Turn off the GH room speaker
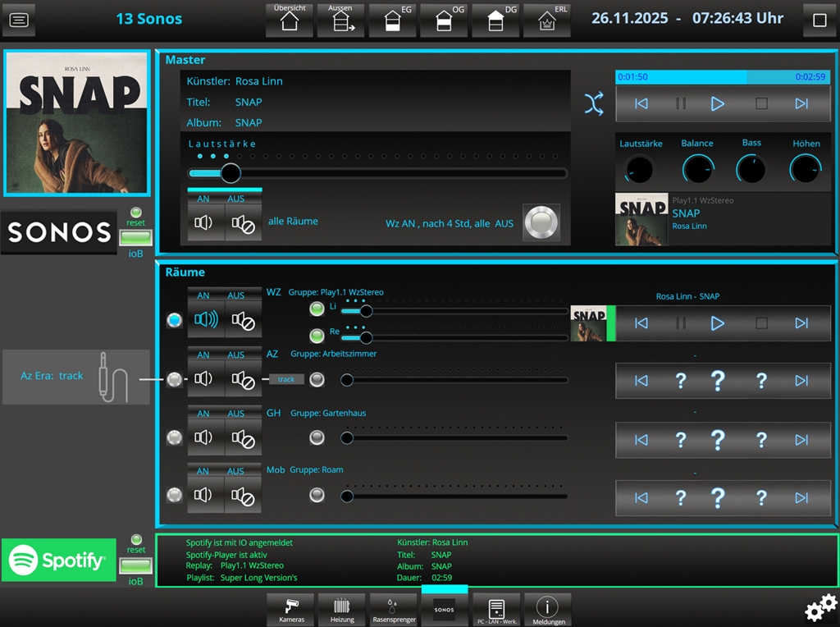The image size is (840, 627). point(243,438)
